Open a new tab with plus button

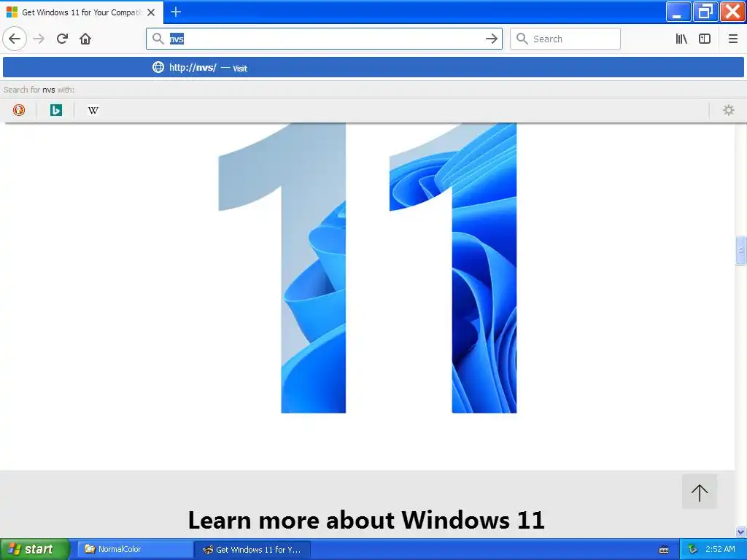[176, 12]
